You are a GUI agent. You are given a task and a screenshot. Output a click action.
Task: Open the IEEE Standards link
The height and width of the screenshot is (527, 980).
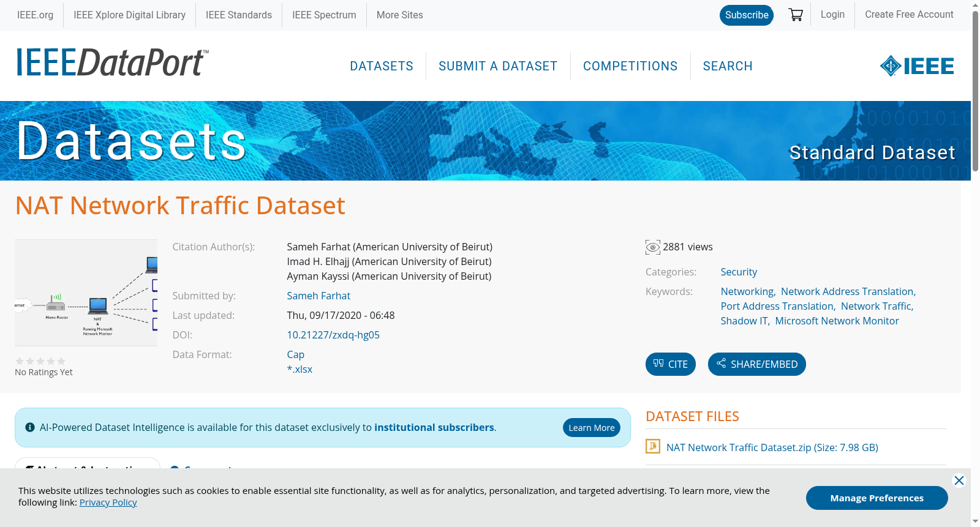click(239, 15)
